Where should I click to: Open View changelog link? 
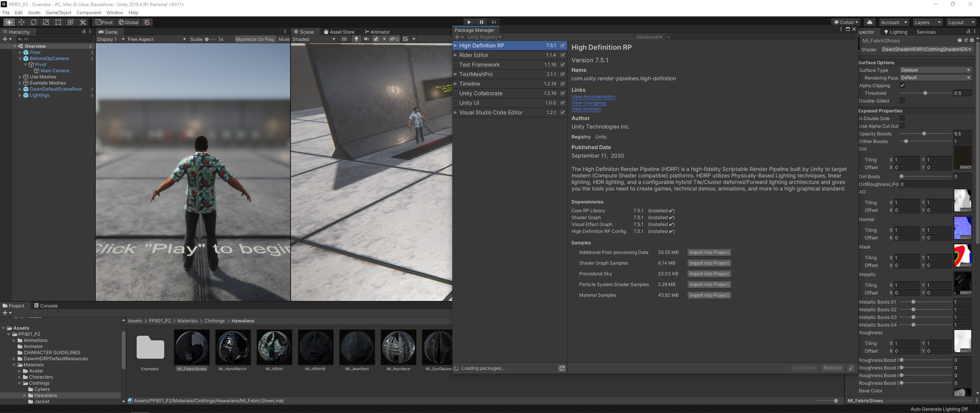tap(589, 103)
